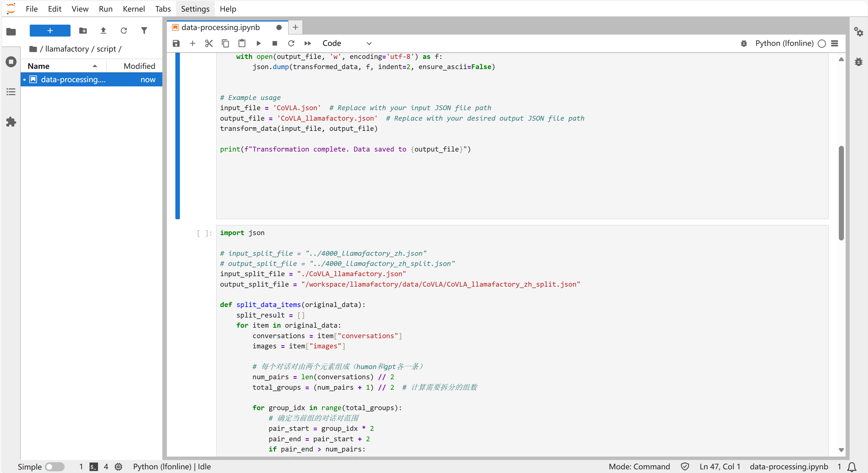Open the cell type Code dropdown

tap(346, 43)
